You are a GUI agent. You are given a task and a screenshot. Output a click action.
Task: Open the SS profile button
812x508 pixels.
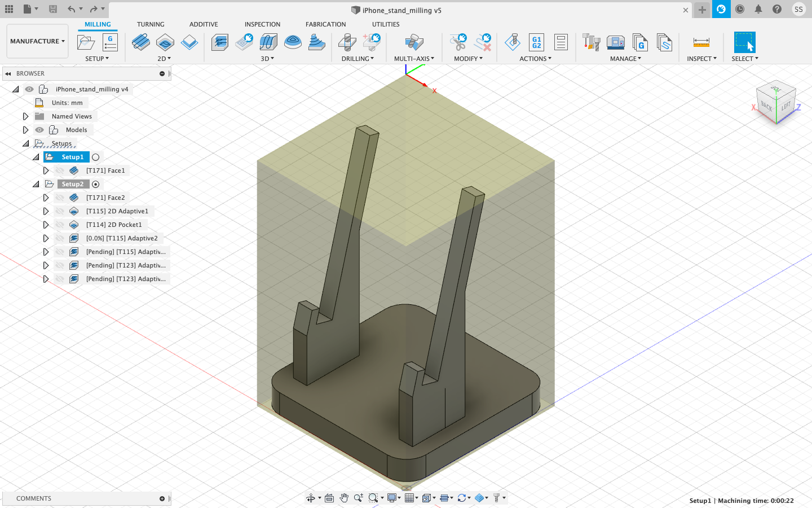(798, 9)
